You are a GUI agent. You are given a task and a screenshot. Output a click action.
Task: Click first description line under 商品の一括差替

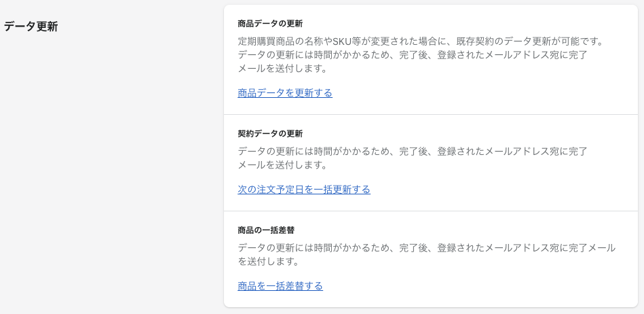pyautogui.click(x=426, y=248)
